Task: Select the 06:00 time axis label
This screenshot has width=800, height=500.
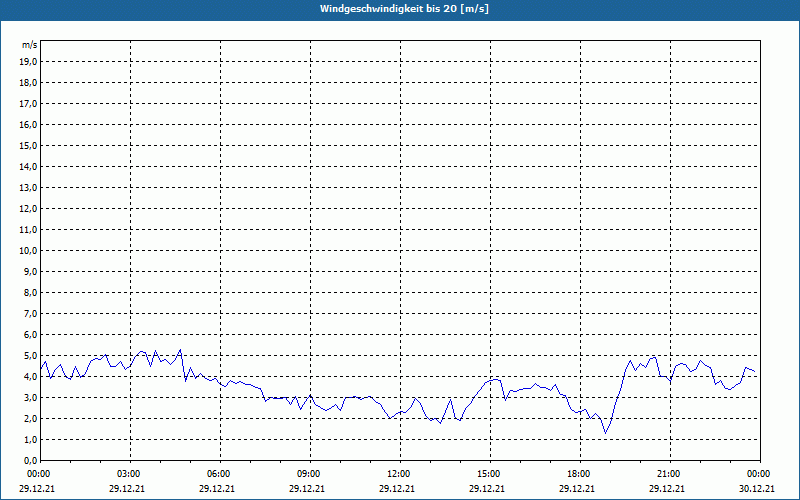Action: point(220,474)
